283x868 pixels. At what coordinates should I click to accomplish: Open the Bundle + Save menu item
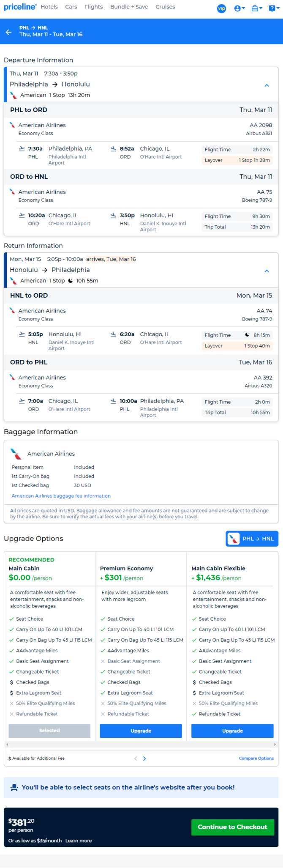129,7
